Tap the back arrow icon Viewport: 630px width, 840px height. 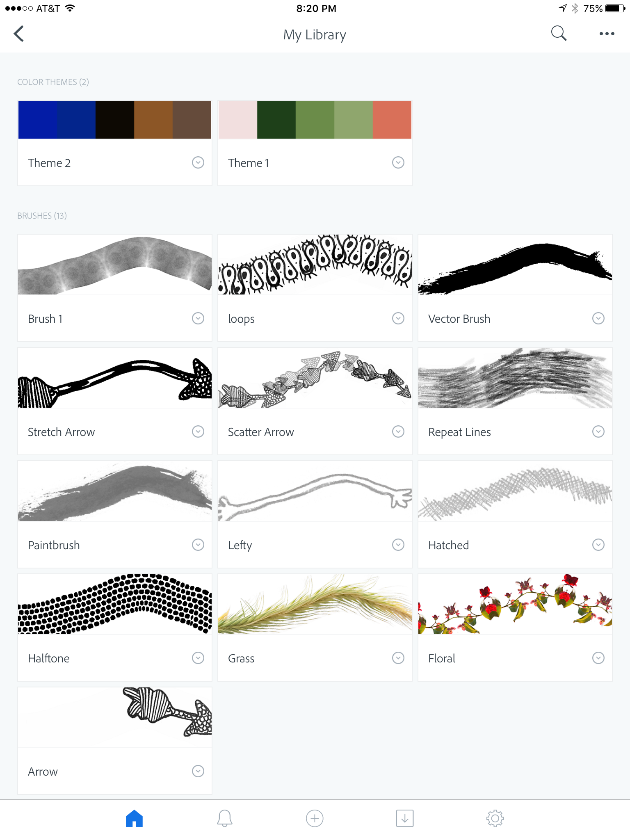[19, 34]
